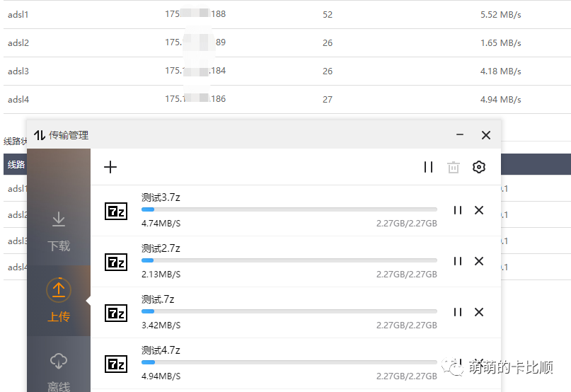Click the 7z file icon of 测试4.7z
This screenshot has width=571, height=392.
click(116, 364)
